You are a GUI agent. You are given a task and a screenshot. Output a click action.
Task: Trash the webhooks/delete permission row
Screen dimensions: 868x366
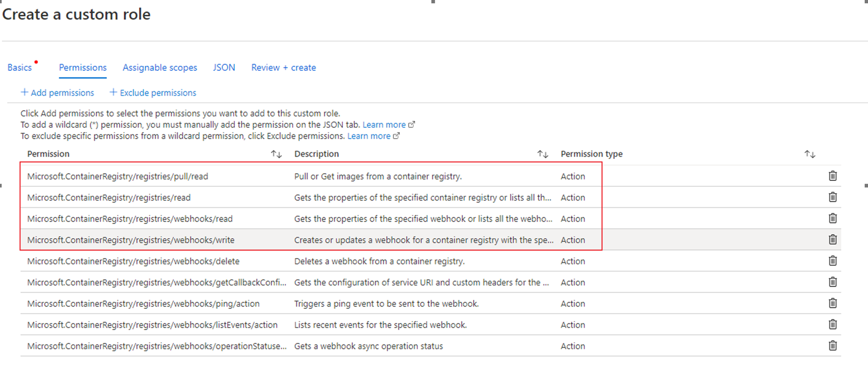point(832,261)
